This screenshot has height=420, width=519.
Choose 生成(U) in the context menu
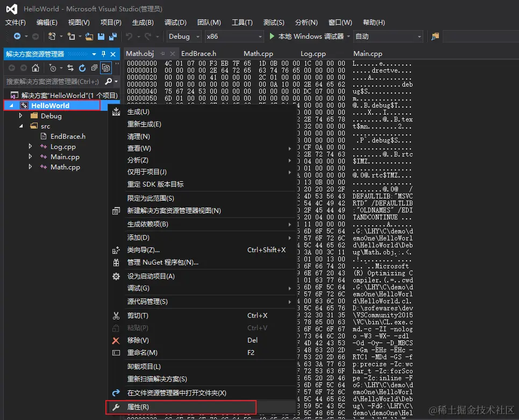point(202,112)
